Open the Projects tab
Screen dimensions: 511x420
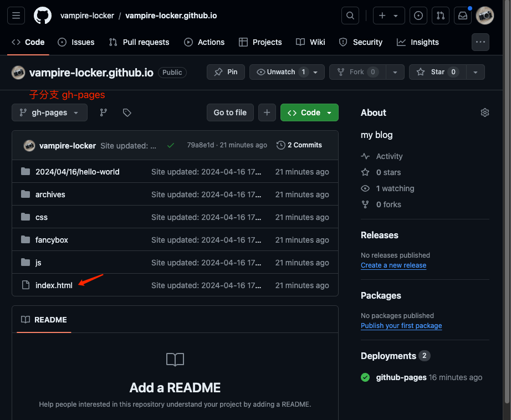[260, 42]
